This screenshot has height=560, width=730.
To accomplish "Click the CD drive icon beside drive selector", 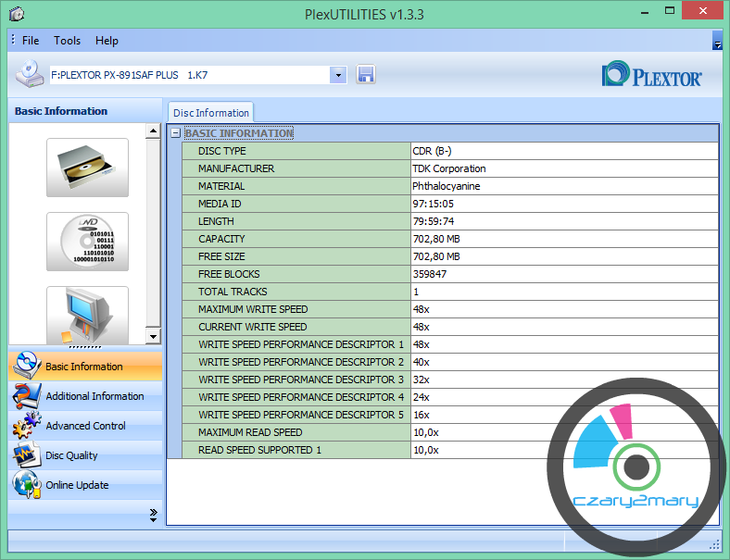I will (30, 74).
